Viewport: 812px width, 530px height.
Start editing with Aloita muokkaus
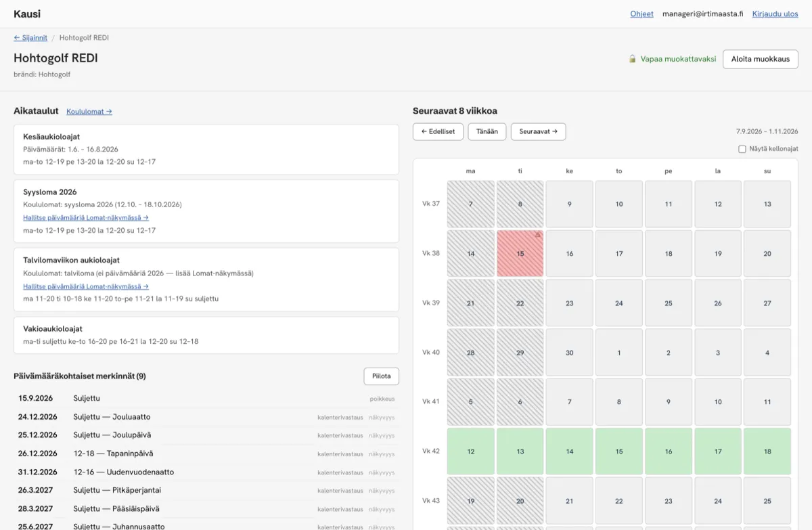761,59
